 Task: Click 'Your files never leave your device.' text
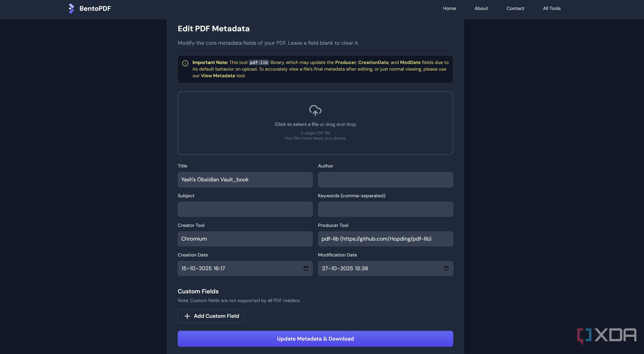(x=315, y=138)
